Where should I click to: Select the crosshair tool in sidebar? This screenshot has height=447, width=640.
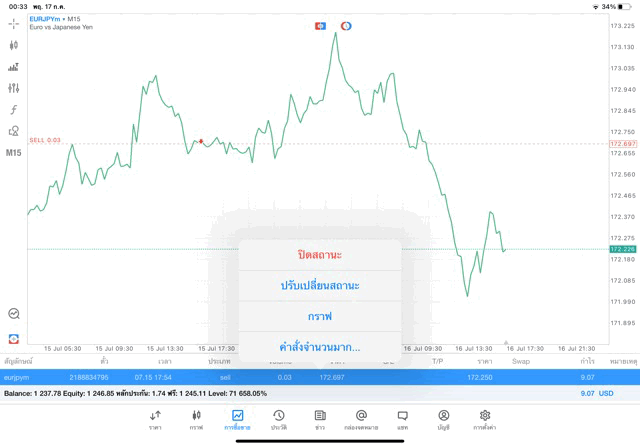click(x=14, y=23)
